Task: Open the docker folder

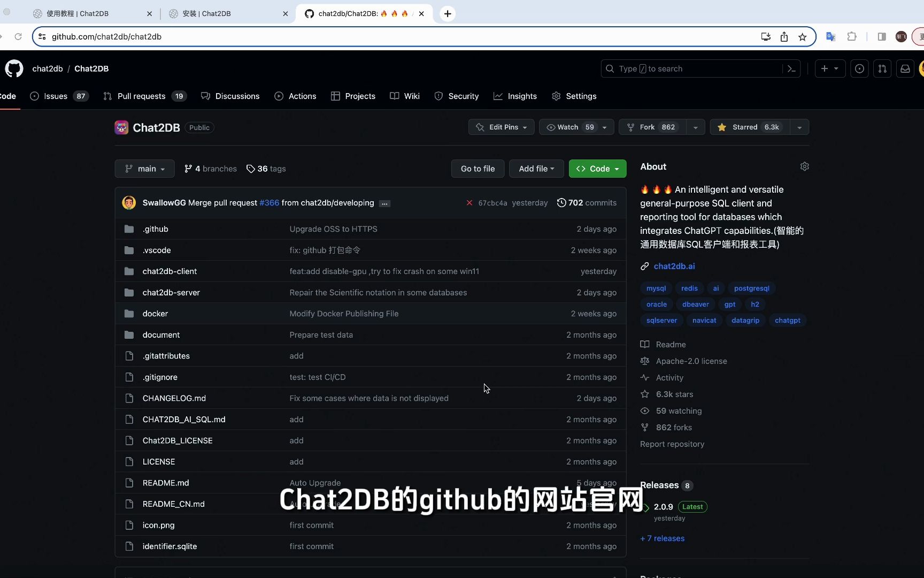Action: pyautogui.click(x=155, y=314)
